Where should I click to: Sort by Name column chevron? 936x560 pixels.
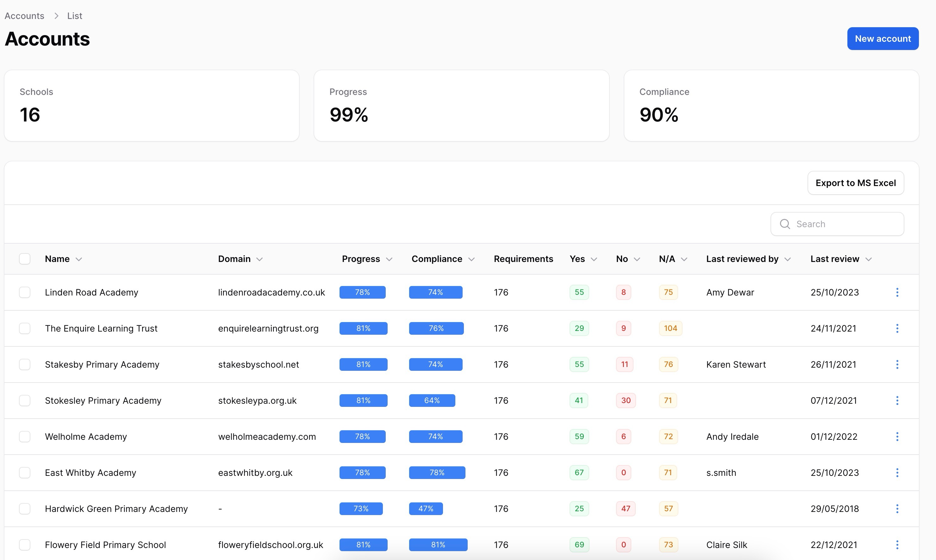pos(78,259)
